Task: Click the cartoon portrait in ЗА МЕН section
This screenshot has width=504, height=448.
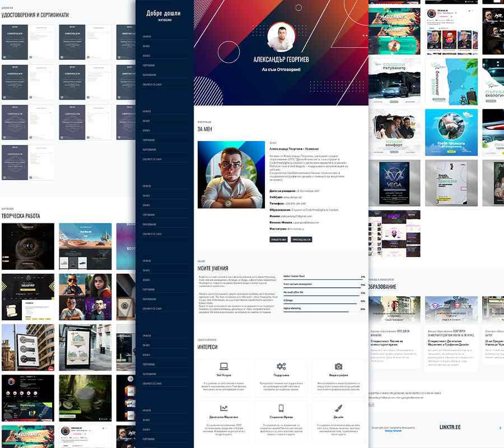Action: click(x=231, y=175)
